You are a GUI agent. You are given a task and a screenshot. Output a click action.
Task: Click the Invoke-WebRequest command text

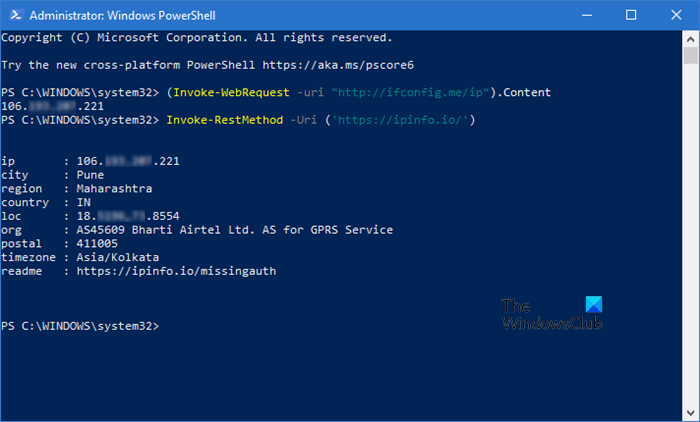point(221,92)
